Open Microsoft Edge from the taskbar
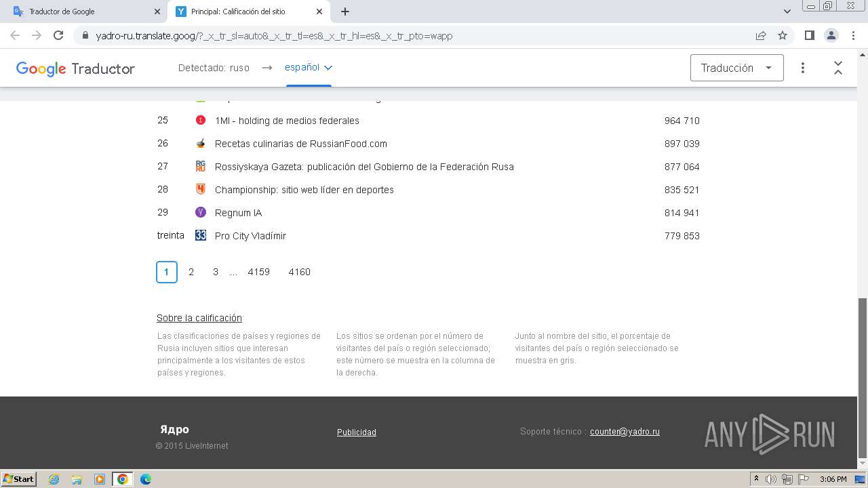The image size is (868, 488). 145,479
